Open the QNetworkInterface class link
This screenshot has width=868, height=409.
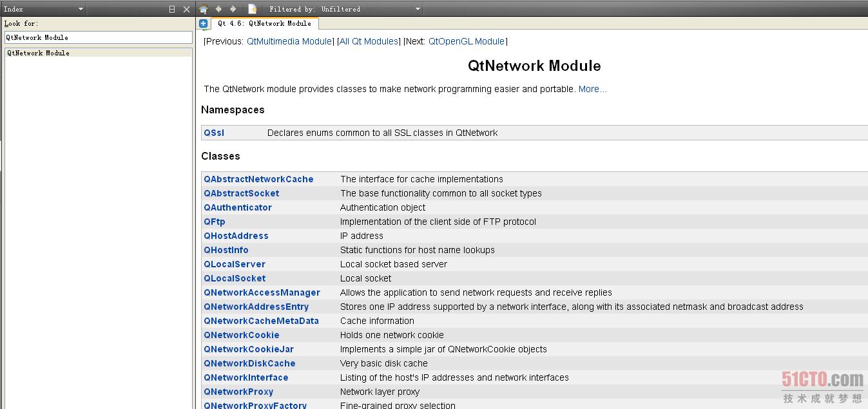click(246, 377)
